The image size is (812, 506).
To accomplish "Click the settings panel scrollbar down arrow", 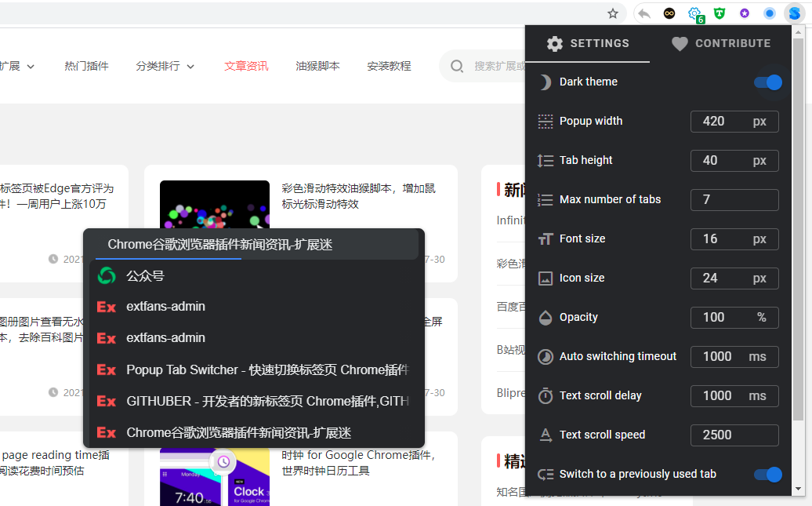I will 798,489.
